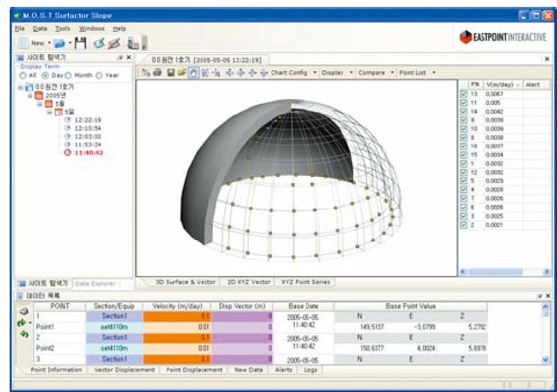The width and height of the screenshot is (557, 392).
Task: Uncheck the checkbox for point number 13
Action: (x=463, y=94)
